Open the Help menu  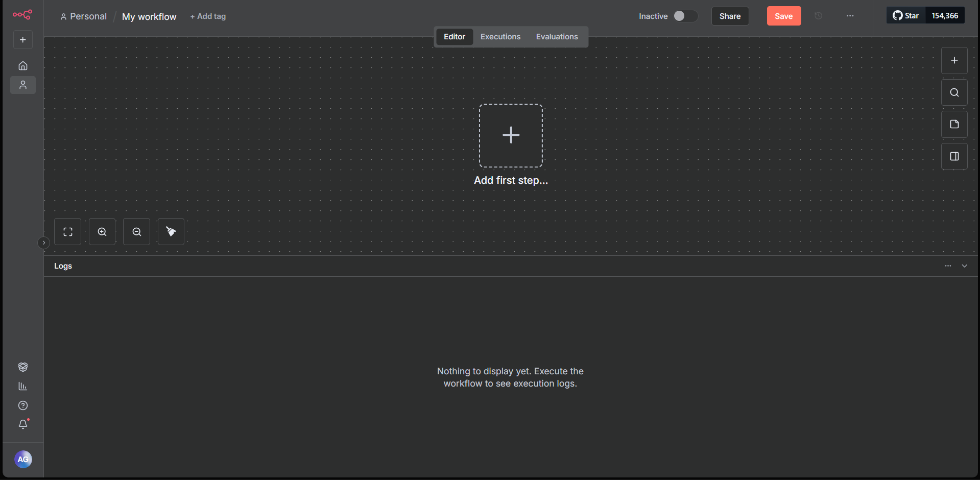(x=22, y=405)
